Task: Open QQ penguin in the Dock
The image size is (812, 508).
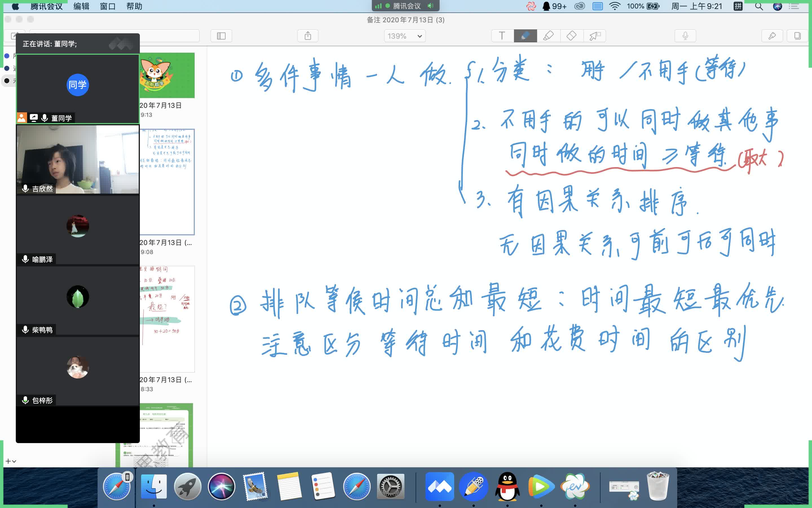Action: [507, 486]
